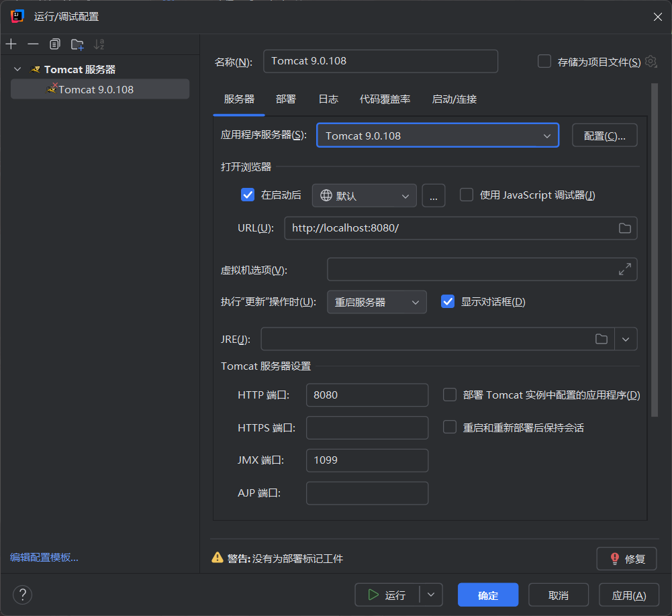Screen dimensions: 672x616
Task: Click the 取消 cancel button
Action: [559, 595]
